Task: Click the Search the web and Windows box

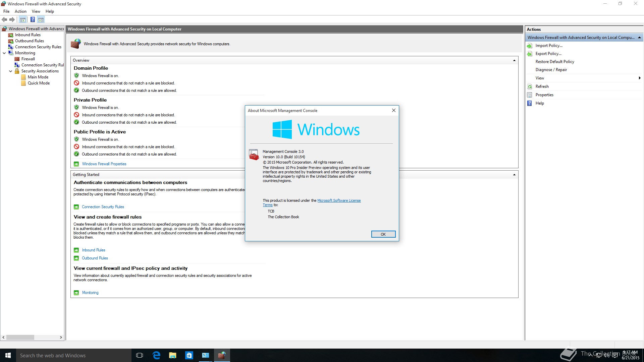Action: coord(74,355)
